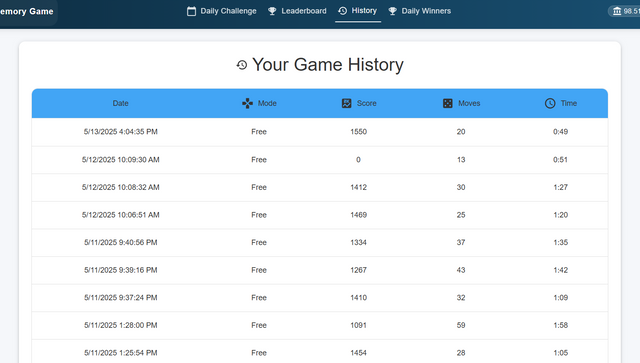Click time value 1:09
Image resolution: width=640 pixels, height=363 pixels.
point(560,298)
